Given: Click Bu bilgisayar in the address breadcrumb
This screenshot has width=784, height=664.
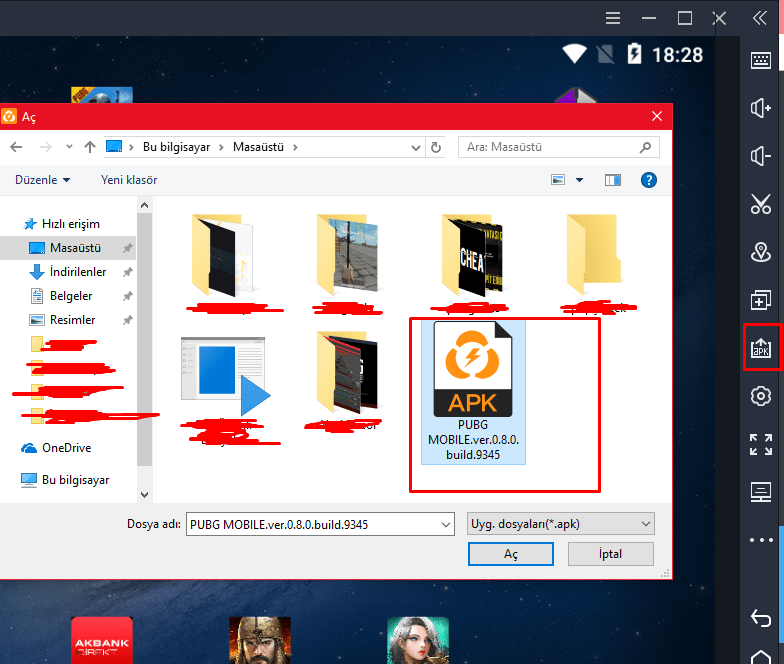Looking at the screenshot, I should click(x=176, y=147).
